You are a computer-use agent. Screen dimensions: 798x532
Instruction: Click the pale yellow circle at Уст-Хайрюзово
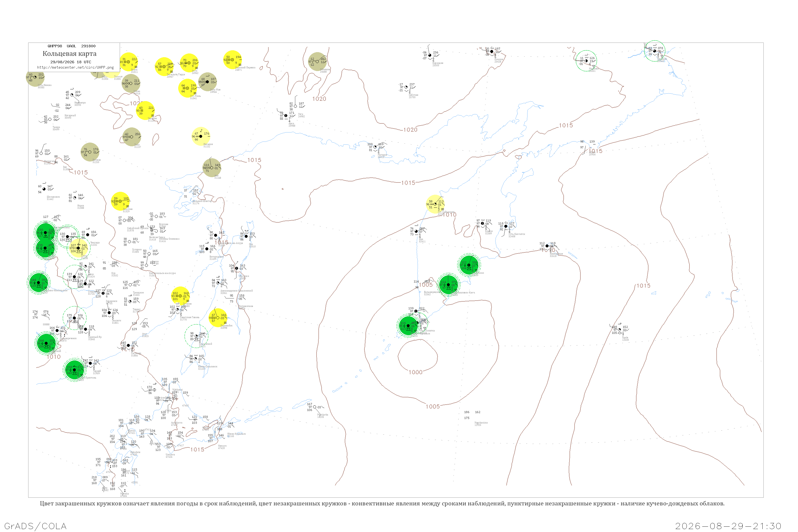point(435,204)
